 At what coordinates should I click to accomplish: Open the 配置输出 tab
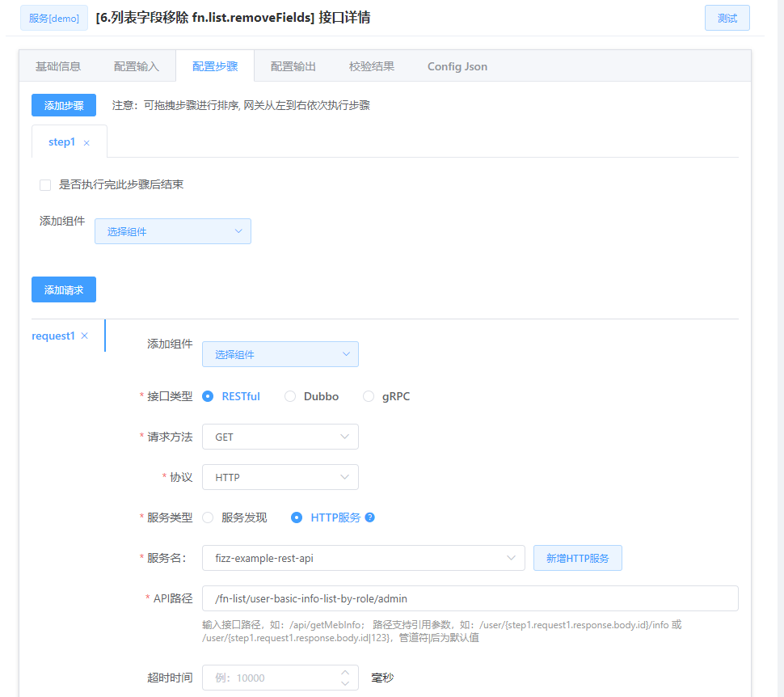(293, 66)
